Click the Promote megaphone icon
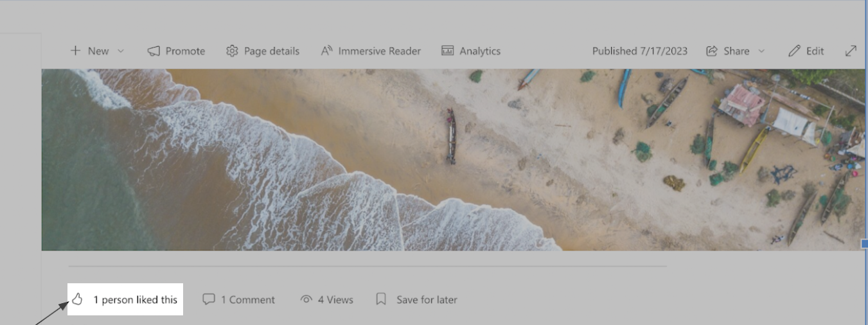This screenshot has height=325, width=868. [154, 51]
